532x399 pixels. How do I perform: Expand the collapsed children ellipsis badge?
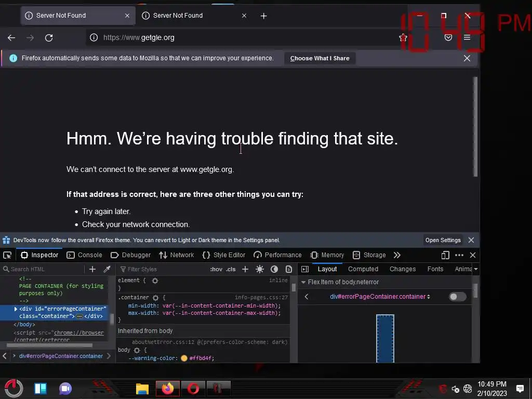click(x=79, y=316)
